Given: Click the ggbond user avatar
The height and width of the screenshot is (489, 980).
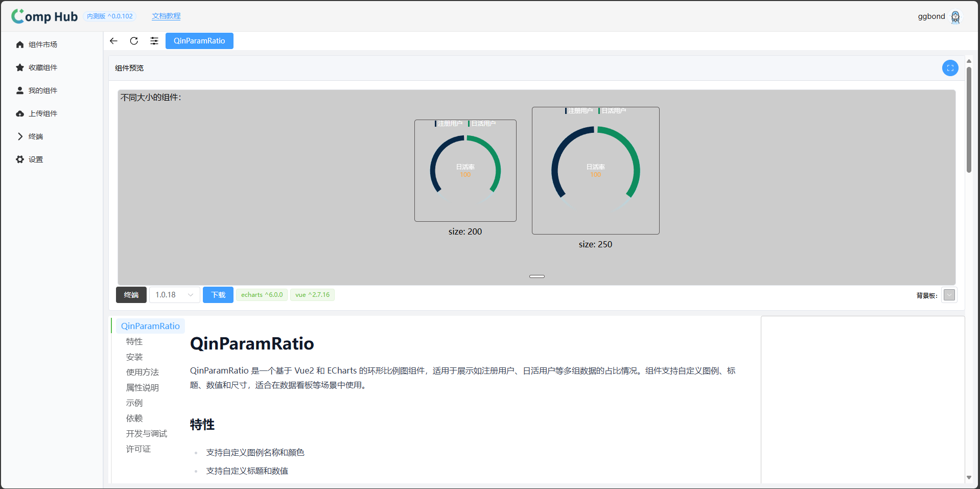Looking at the screenshot, I should tap(955, 17).
